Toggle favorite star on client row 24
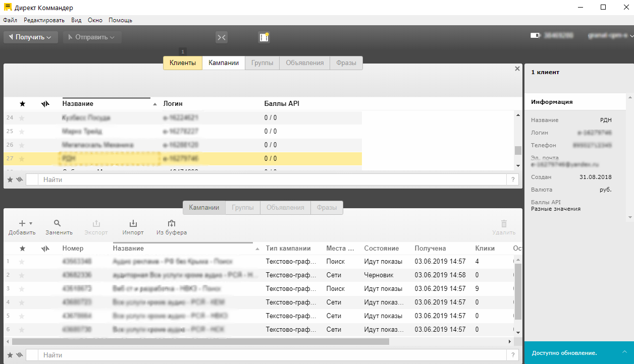 [x=22, y=118]
